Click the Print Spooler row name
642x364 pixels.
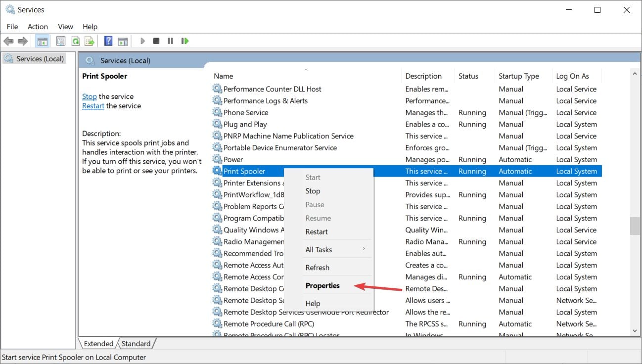pyautogui.click(x=244, y=171)
